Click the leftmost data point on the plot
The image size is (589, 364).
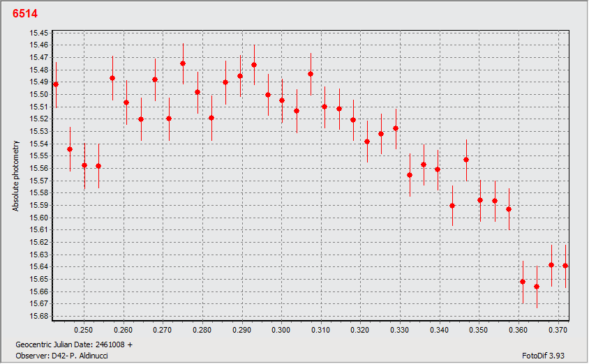pyautogui.click(x=56, y=84)
